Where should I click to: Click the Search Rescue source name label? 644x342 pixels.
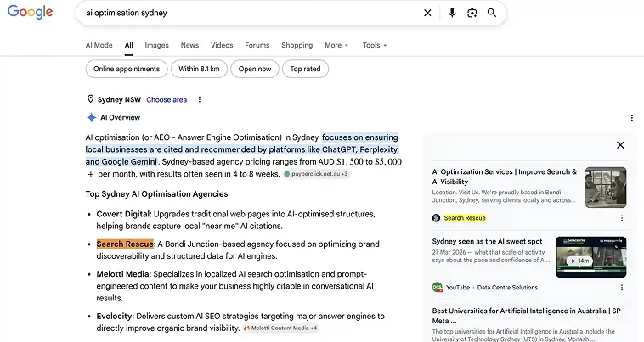[465, 218]
